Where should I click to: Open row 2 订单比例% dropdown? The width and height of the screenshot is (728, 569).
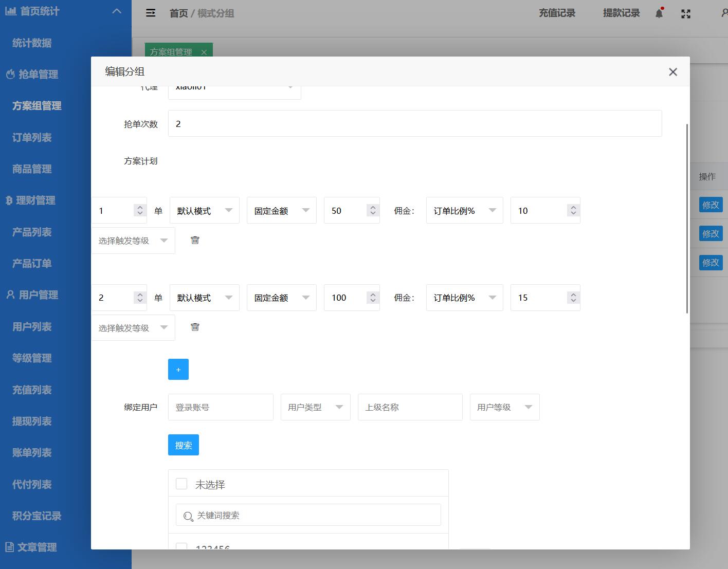point(465,298)
